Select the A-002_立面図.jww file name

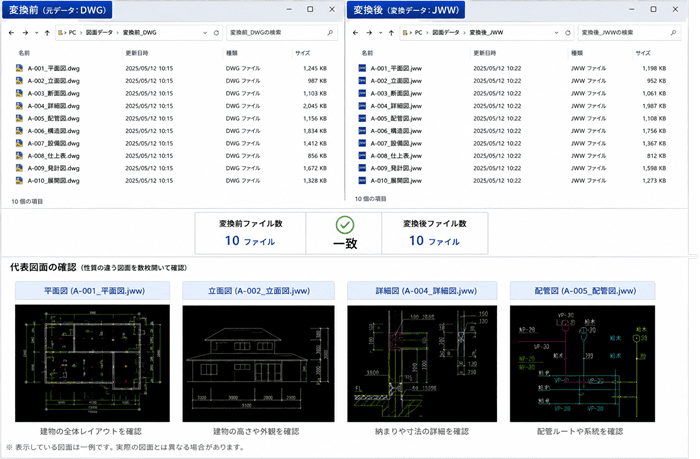tap(396, 81)
